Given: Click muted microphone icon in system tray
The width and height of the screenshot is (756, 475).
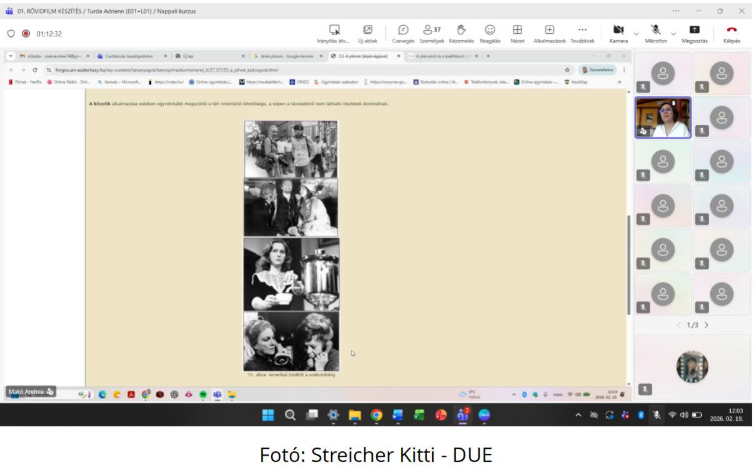Looking at the screenshot, I should click(x=656, y=415).
